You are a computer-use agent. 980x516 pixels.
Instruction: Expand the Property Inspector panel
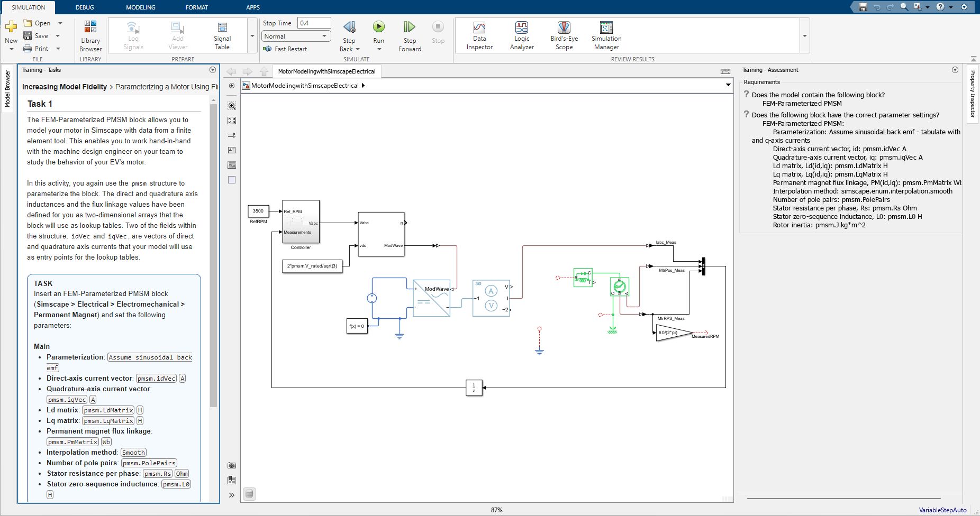(974, 95)
